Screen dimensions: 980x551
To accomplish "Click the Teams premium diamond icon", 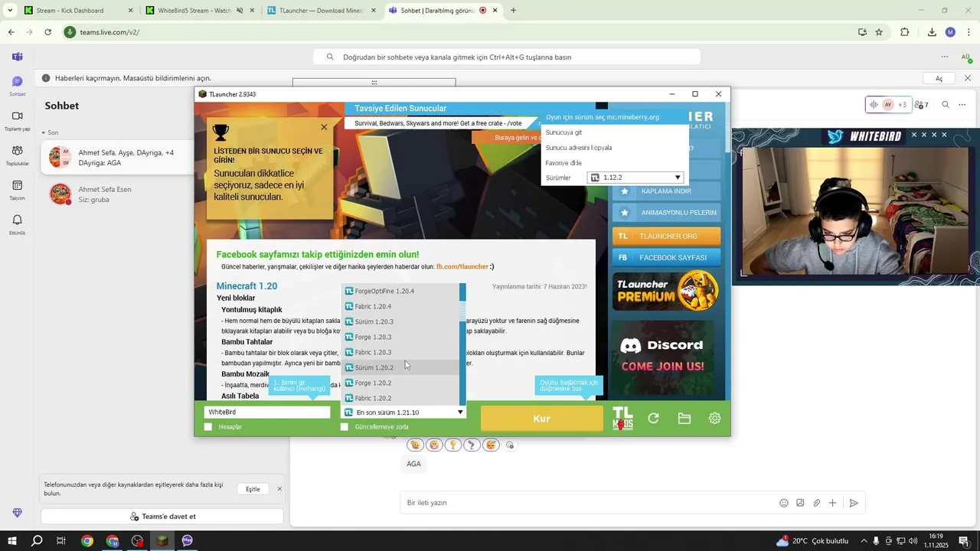I will click(x=17, y=513).
